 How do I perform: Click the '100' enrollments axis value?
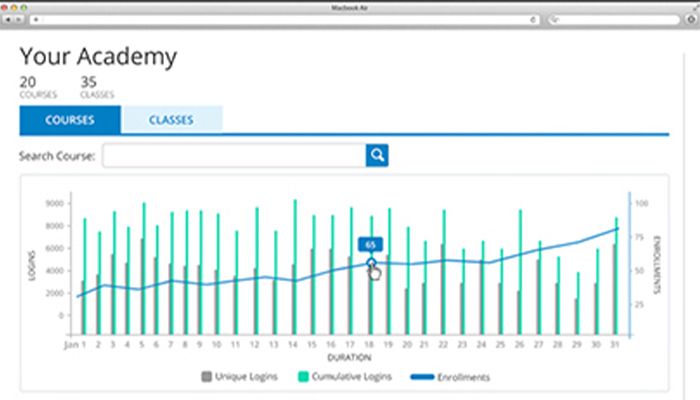click(x=642, y=204)
